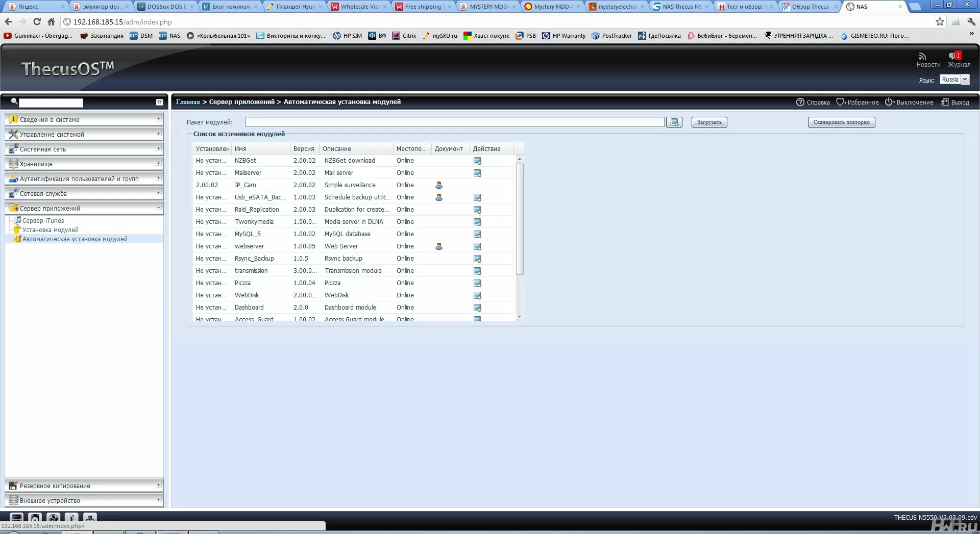Open RAID status icon in bottom bar
980x534 pixels.
coord(16,518)
